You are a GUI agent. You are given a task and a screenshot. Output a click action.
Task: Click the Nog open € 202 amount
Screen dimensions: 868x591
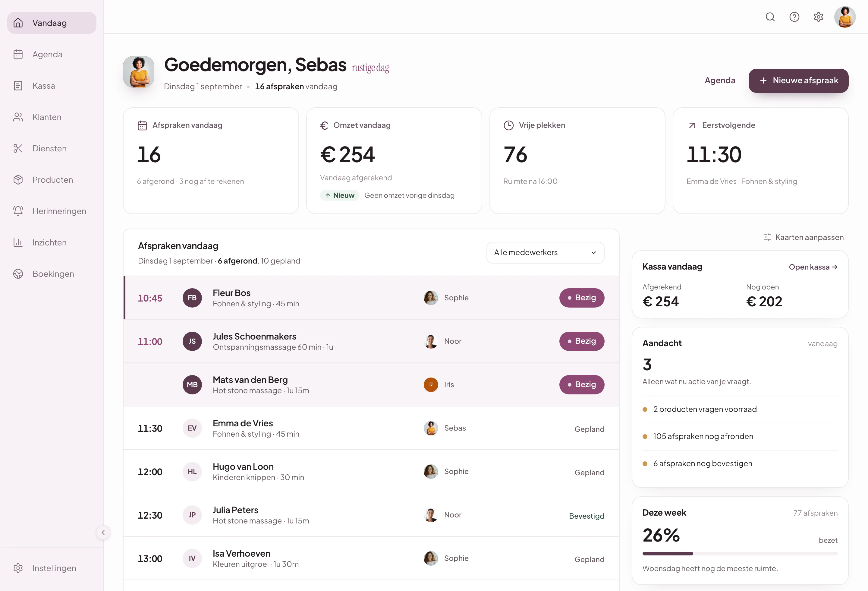coord(764,302)
